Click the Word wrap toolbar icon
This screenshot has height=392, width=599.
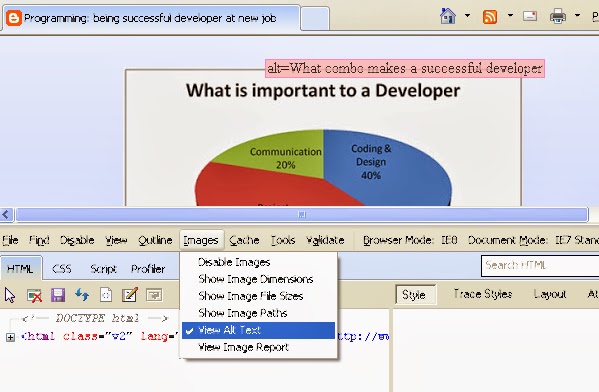pyautogui.click(x=154, y=295)
